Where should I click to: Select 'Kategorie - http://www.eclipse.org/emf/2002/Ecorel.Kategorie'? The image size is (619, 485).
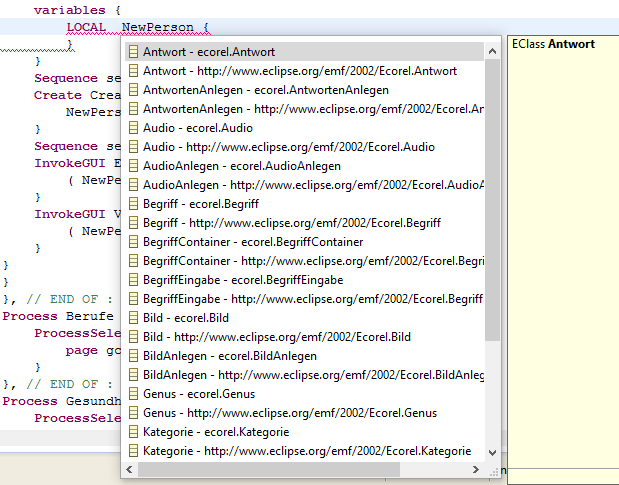304,451
